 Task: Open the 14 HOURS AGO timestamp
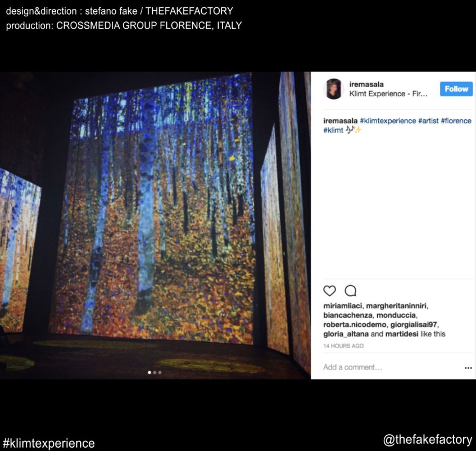point(343,346)
